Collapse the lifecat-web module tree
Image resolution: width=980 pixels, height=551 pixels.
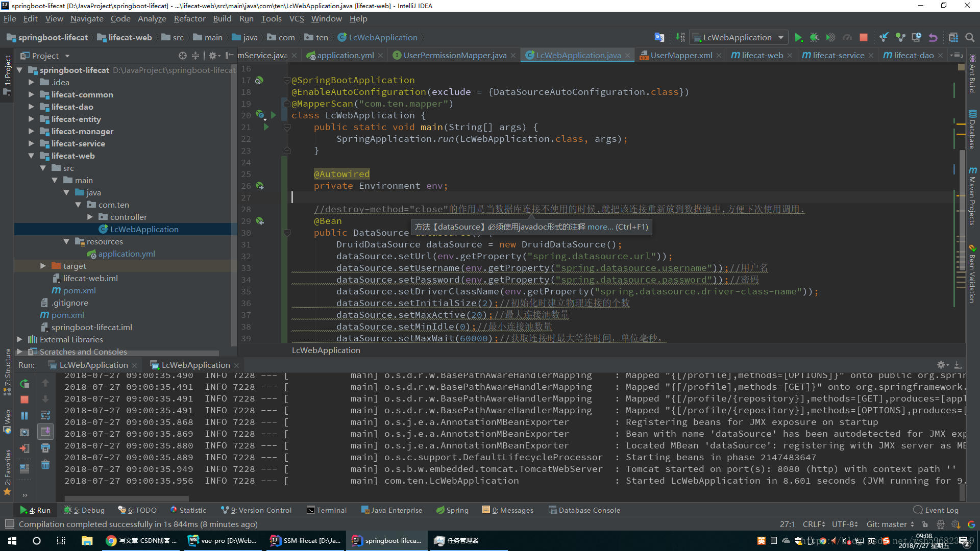31,156
